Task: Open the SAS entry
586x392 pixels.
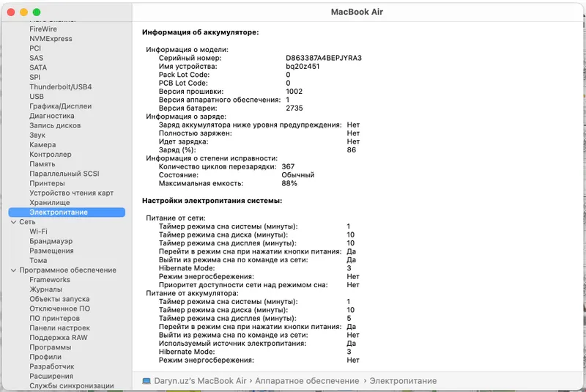Action: pyautogui.click(x=36, y=58)
